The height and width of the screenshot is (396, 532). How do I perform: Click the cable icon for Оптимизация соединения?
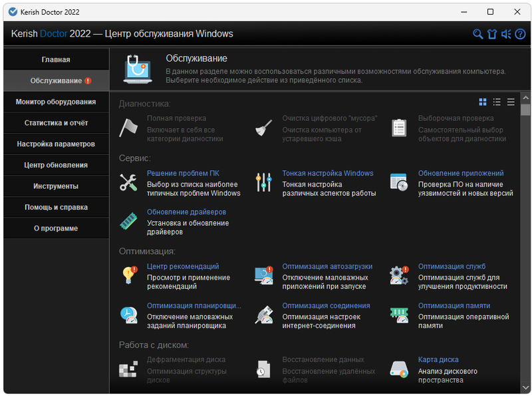point(264,315)
